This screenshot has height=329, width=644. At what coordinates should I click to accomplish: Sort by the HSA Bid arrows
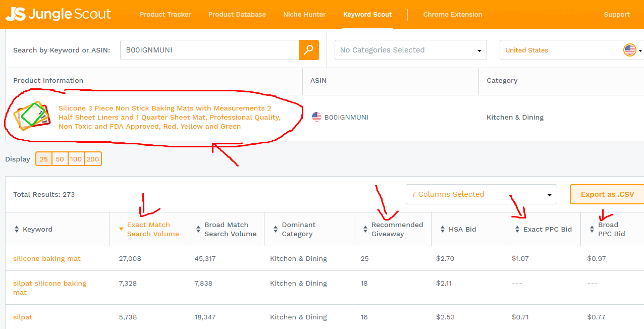[442, 229]
